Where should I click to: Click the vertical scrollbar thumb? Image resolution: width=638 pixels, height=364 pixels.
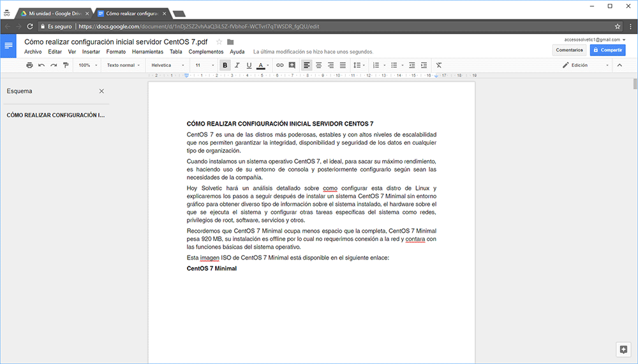(635, 84)
